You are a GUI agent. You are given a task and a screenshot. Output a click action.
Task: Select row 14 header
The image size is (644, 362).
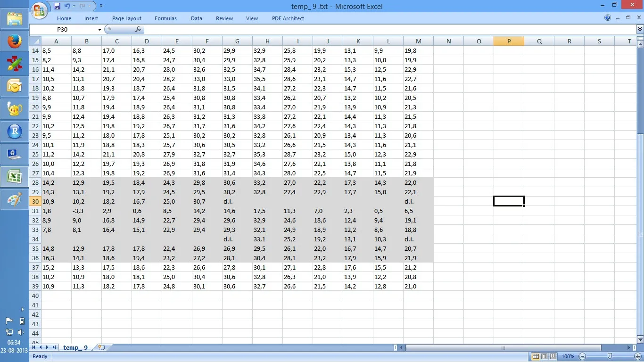35,50
